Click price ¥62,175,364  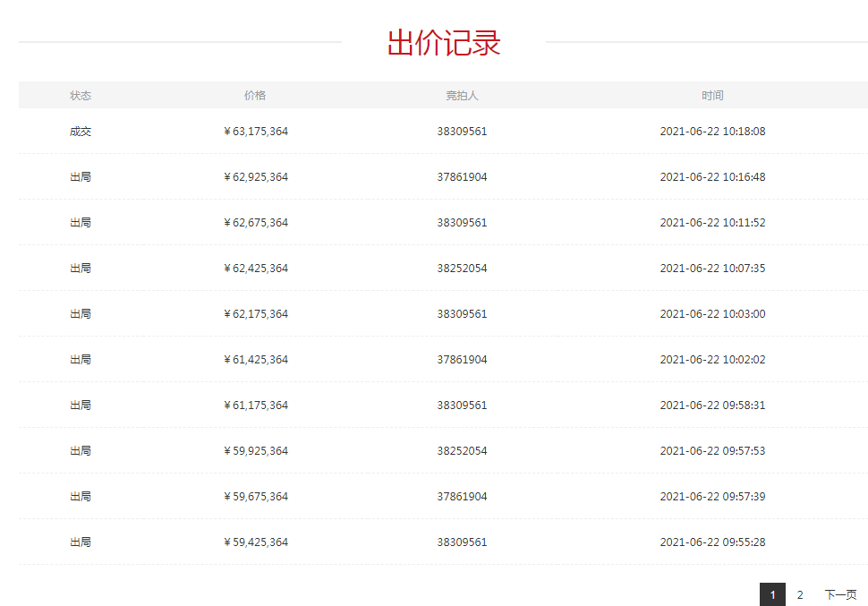click(x=256, y=313)
